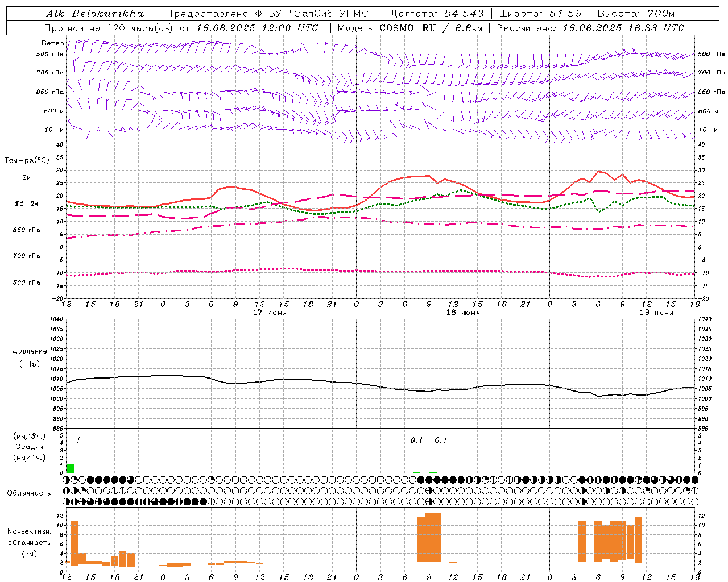
Task: Select forecast start time 16.06.2025 12:00 UTC
Action: tap(257, 28)
